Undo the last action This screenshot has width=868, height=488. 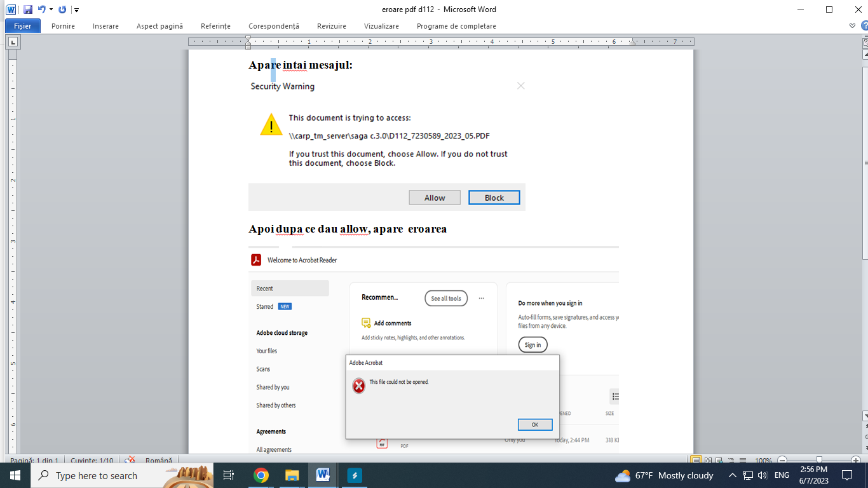tap(42, 10)
